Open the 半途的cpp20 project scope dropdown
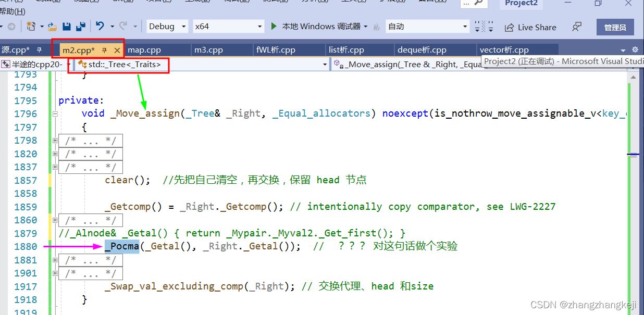The image size is (644, 315). click(x=36, y=65)
